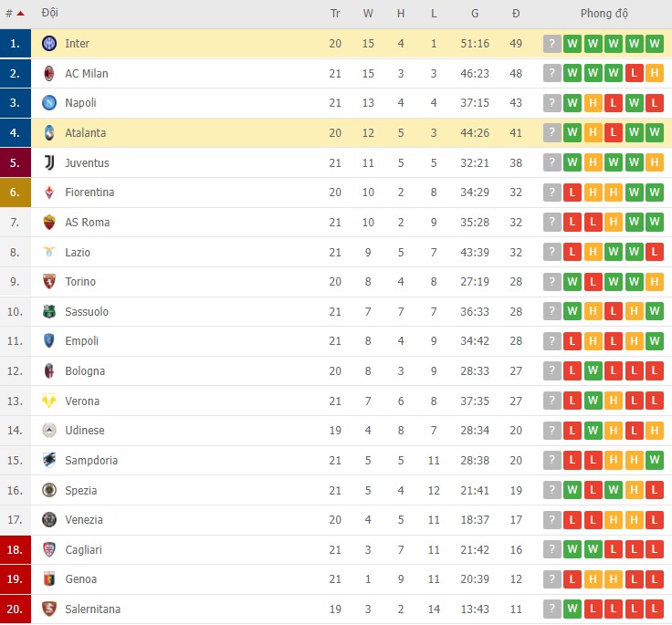This screenshot has height=625, width=672.
Task: Click the Torino team crest
Action: click(49, 282)
